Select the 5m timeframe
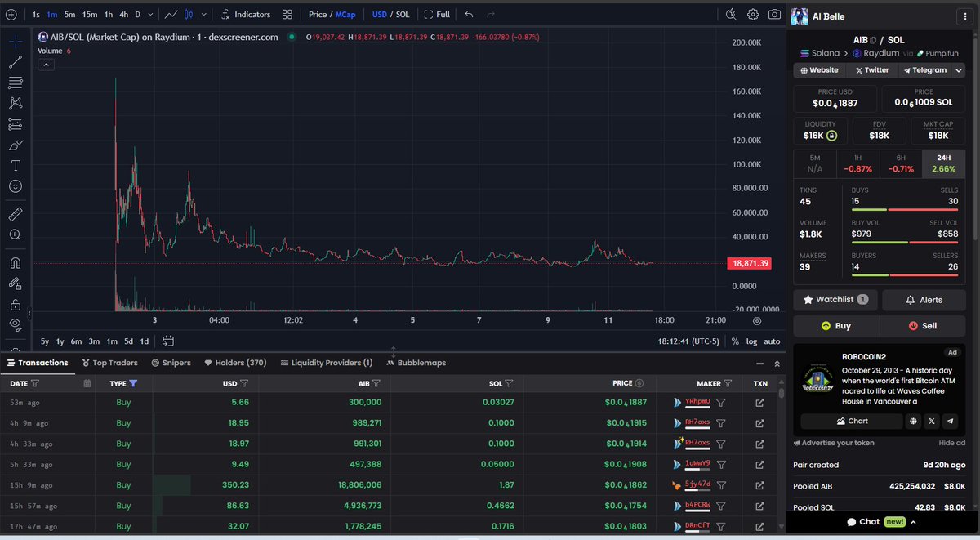The image size is (980, 540). click(x=70, y=15)
